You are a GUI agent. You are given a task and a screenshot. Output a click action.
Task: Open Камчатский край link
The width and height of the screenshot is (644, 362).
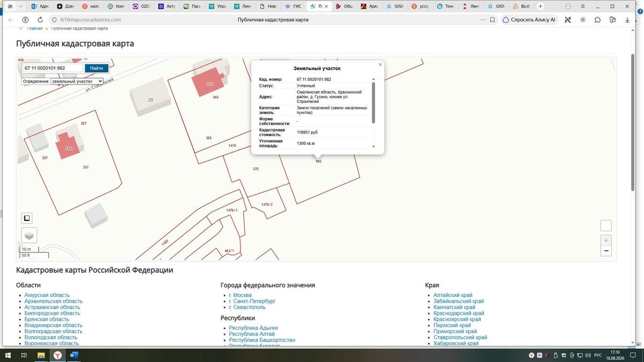(x=454, y=307)
